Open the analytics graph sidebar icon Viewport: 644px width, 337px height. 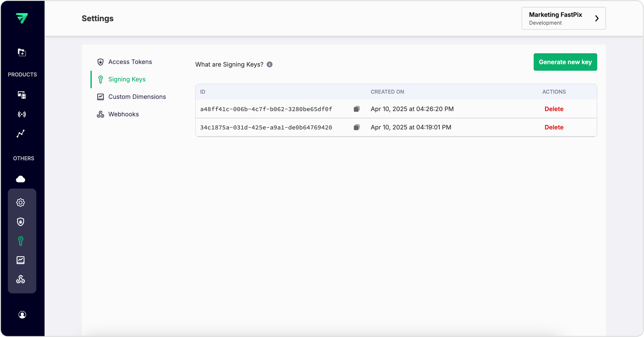21,133
